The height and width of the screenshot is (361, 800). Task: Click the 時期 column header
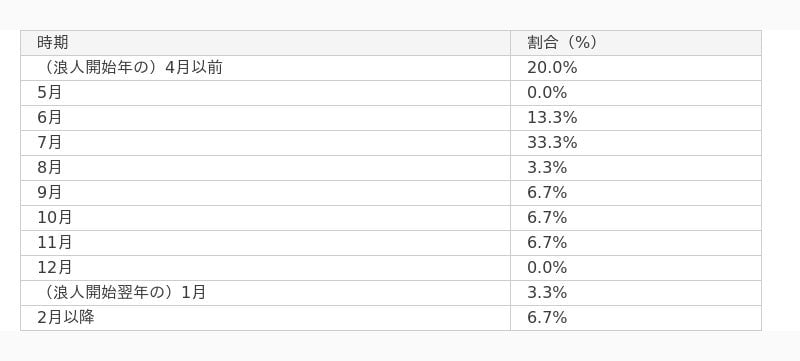pos(265,43)
